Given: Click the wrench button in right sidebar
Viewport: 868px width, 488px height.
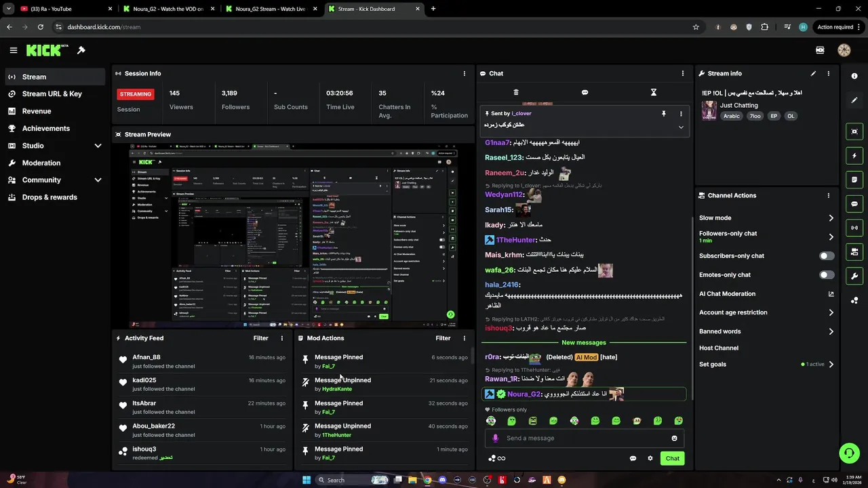Looking at the screenshot, I should pyautogui.click(x=854, y=276).
